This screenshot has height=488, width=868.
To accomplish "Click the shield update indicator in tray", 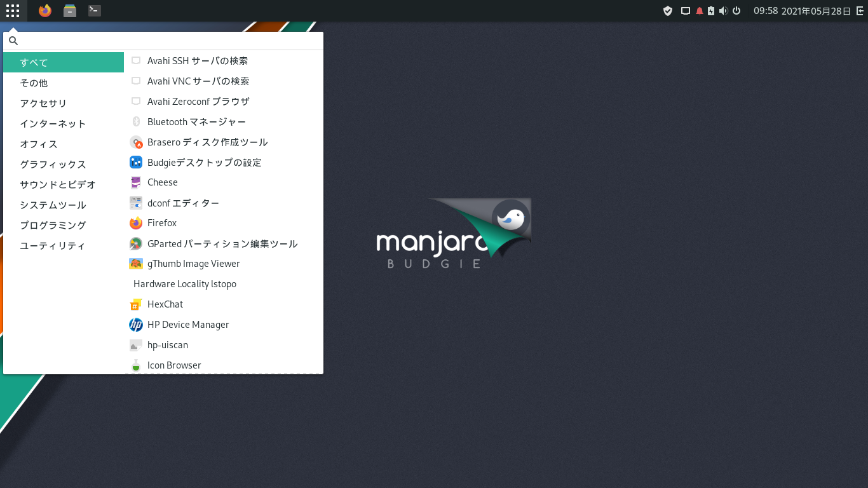I will point(668,11).
